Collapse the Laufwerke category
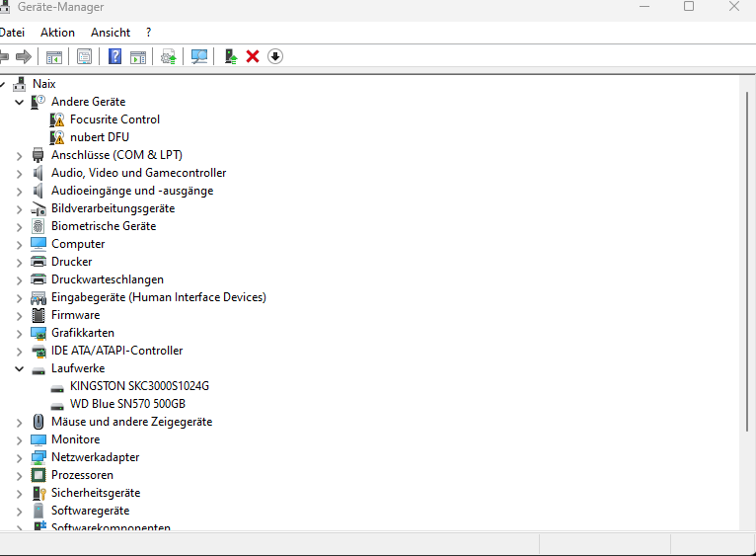 [x=20, y=368]
